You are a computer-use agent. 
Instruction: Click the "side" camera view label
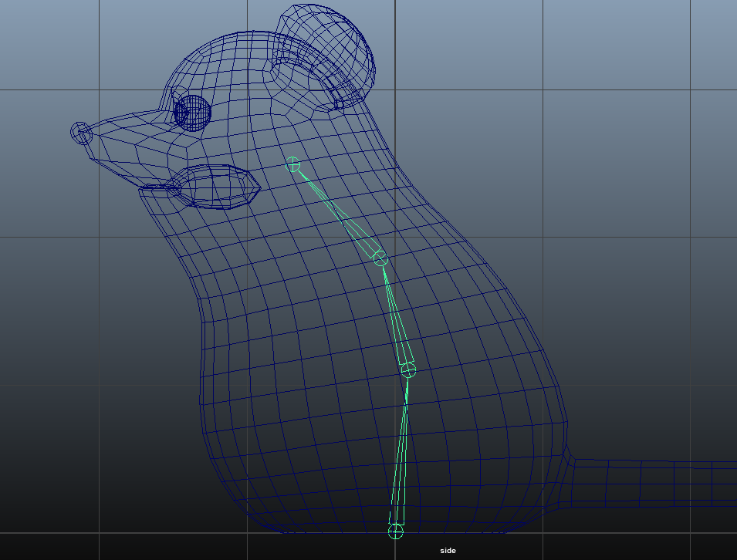coord(448,551)
